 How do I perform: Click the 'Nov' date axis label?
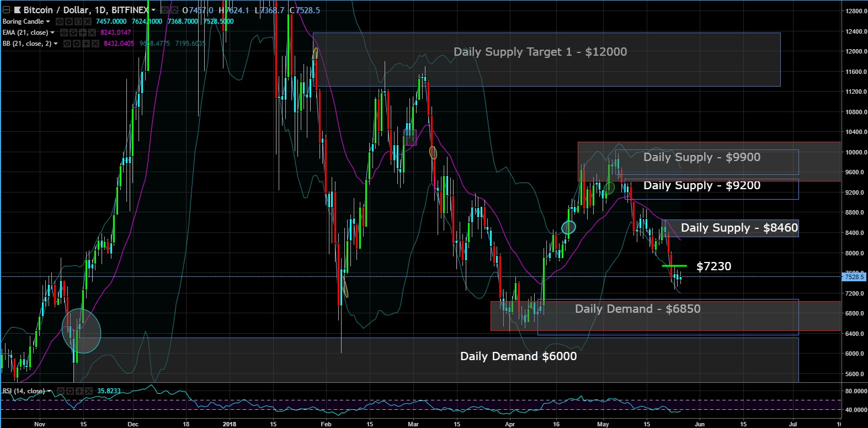click(40, 424)
